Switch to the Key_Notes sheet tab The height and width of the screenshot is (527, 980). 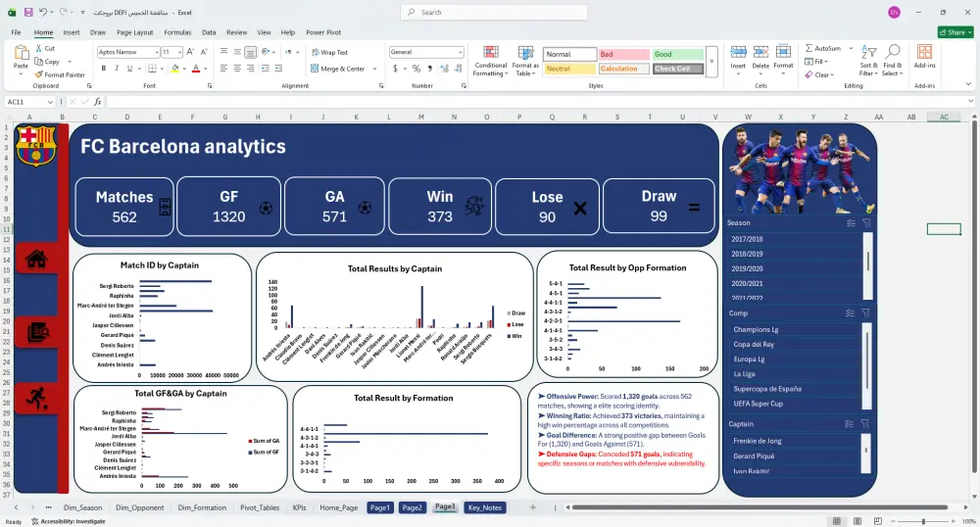click(x=484, y=507)
